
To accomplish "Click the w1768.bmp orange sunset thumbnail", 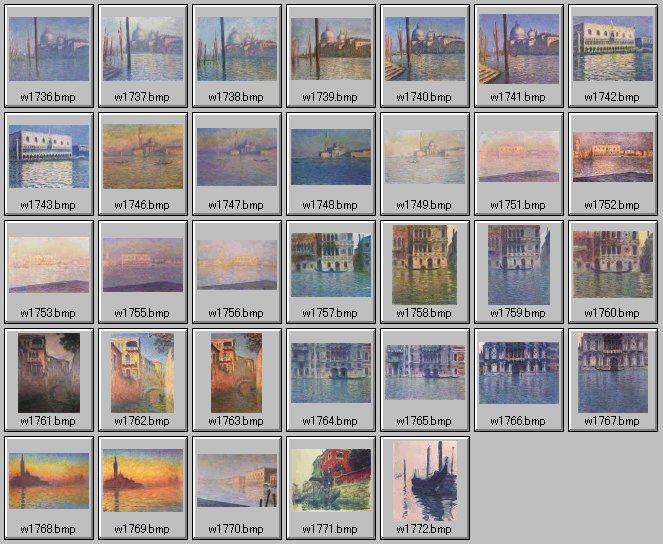I will [49, 480].
